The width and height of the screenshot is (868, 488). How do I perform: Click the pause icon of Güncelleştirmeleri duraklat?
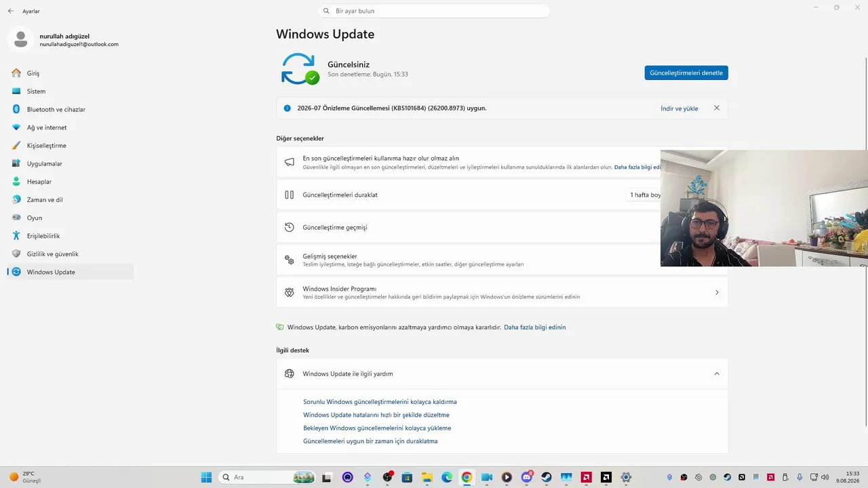tap(290, 195)
